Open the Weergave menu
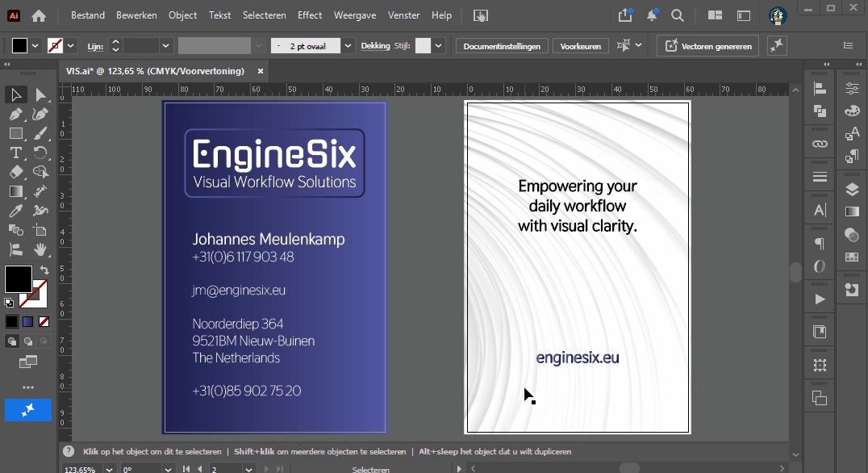868x473 pixels. coord(355,15)
